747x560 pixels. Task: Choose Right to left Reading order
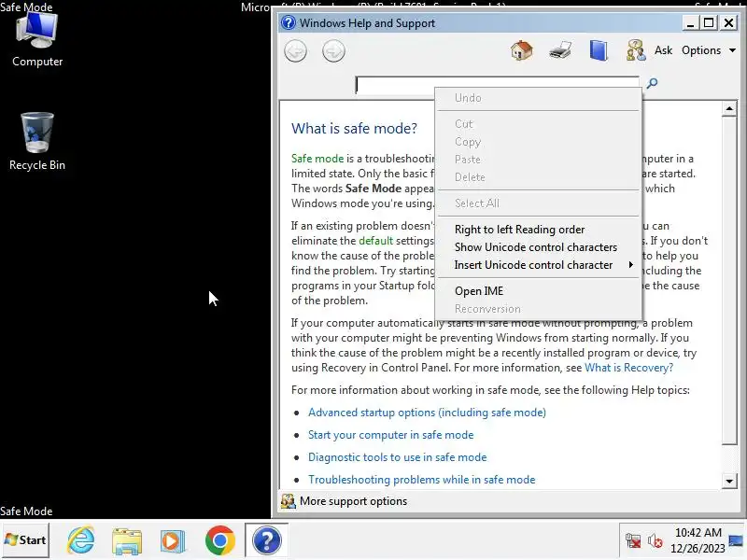[539, 230]
